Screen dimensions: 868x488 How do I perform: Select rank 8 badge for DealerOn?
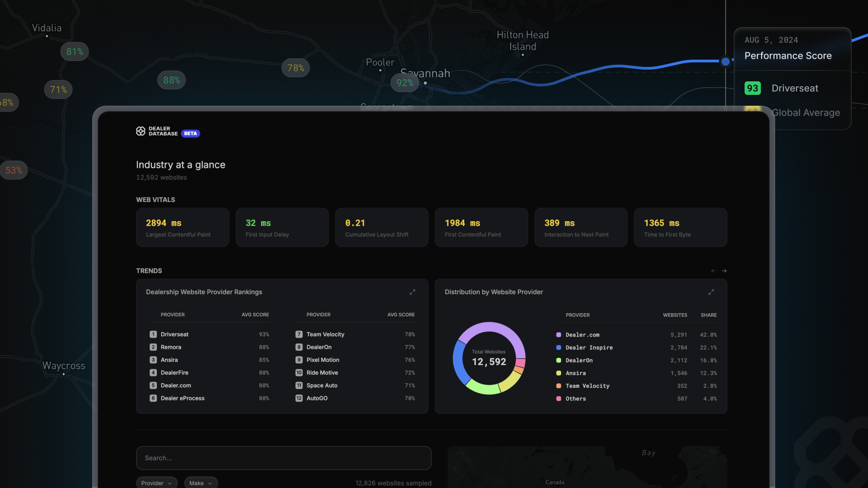click(299, 347)
